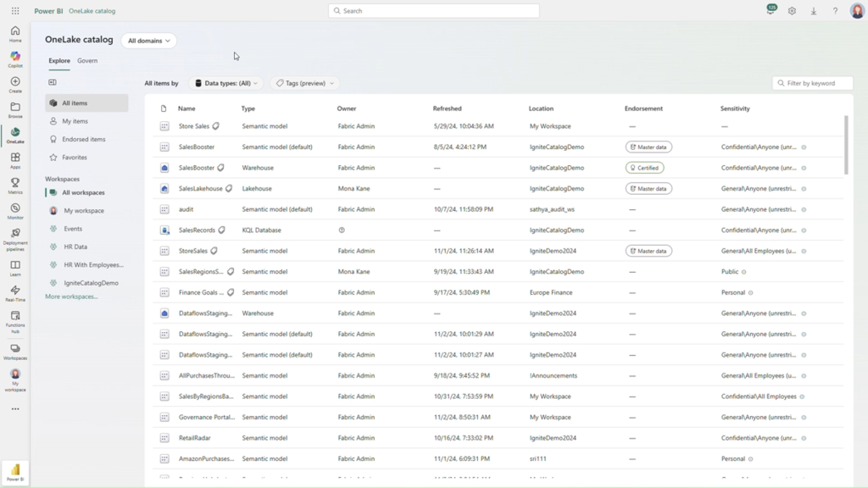Screen dimensions: 868x488
Task: Open the user account profile picture
Action: tap(857, 10)
